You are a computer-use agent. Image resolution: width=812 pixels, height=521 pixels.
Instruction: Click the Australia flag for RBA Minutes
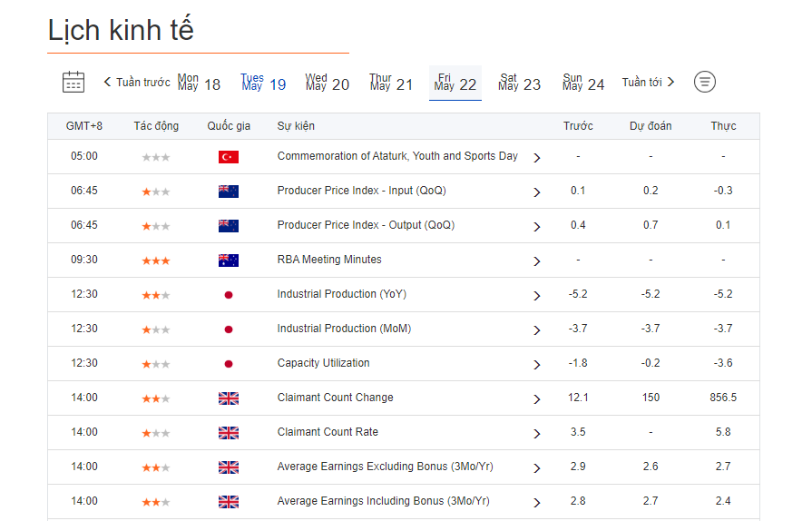229,260
